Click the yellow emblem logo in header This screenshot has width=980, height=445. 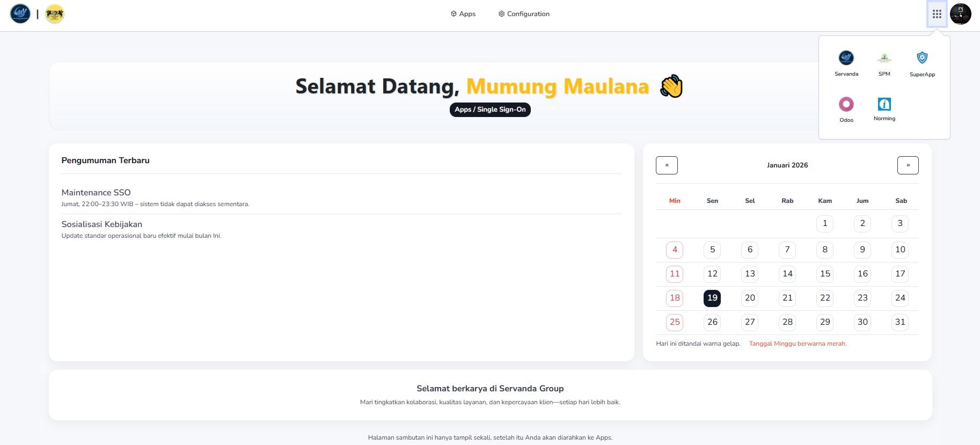55,13
